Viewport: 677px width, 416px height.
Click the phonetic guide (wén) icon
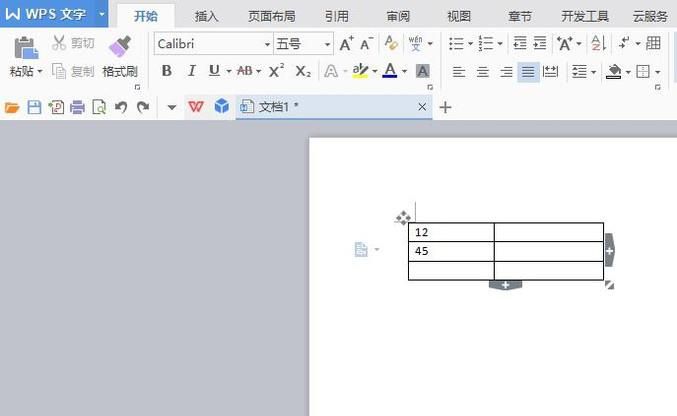pyautogui.click(x=415, y=43)
